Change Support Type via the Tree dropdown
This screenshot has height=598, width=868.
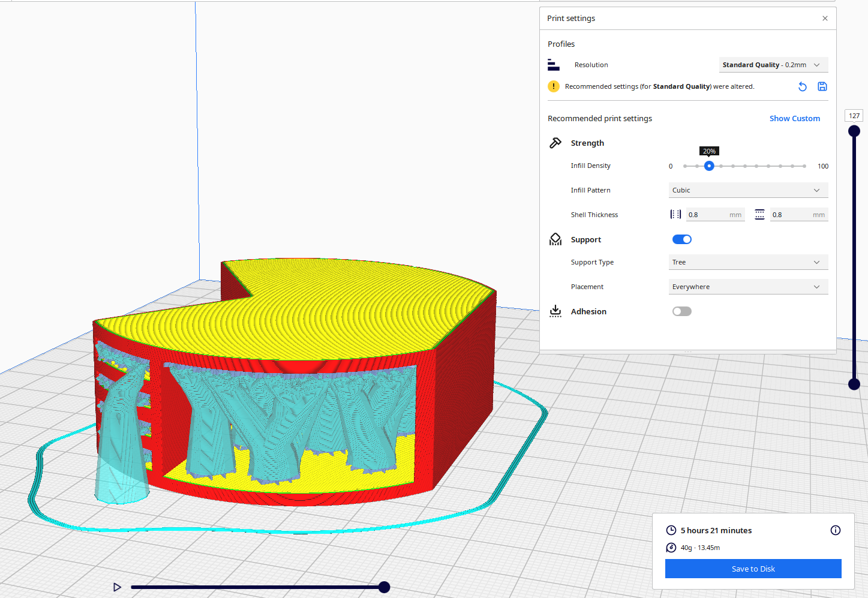point(748,262)
